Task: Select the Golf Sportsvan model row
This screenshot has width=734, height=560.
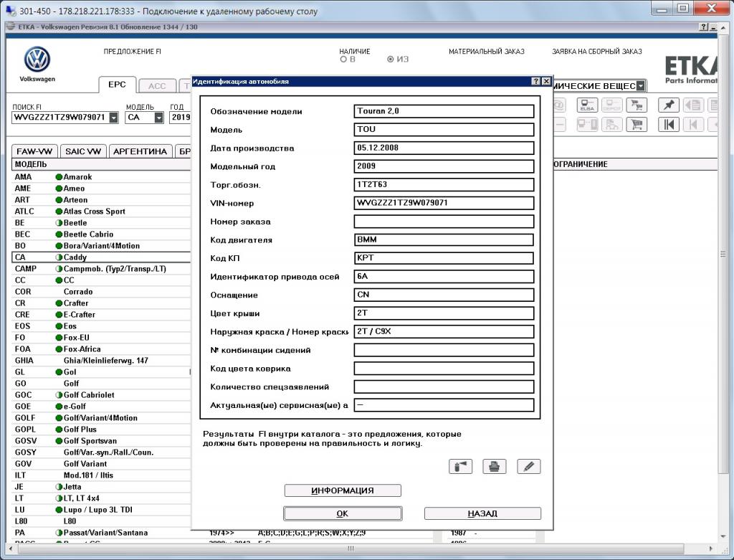Action: tap(100, 440)
